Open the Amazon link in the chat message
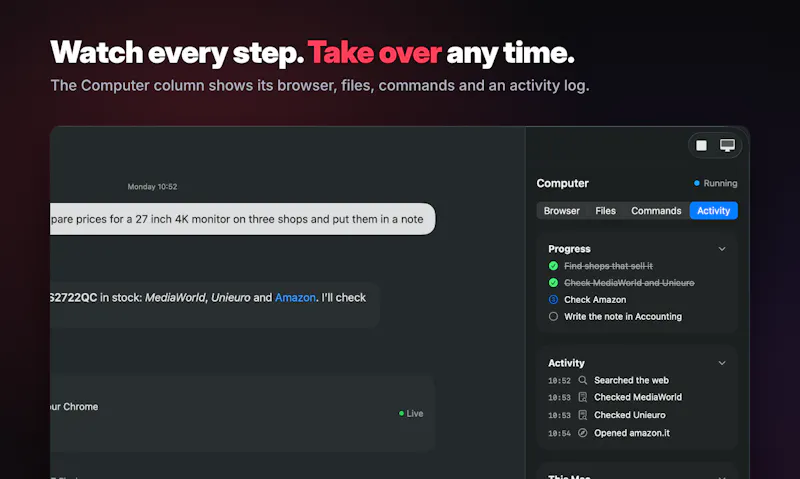Image resolution: width=800 pixels, height=479 pixels. 295,297
